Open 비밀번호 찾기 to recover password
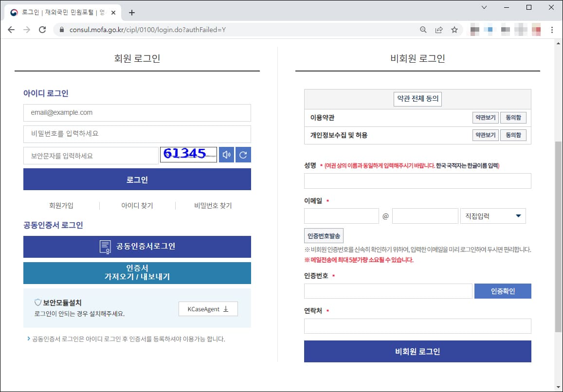The width and height of the screenshot is (563, 392). pos(213,205)
